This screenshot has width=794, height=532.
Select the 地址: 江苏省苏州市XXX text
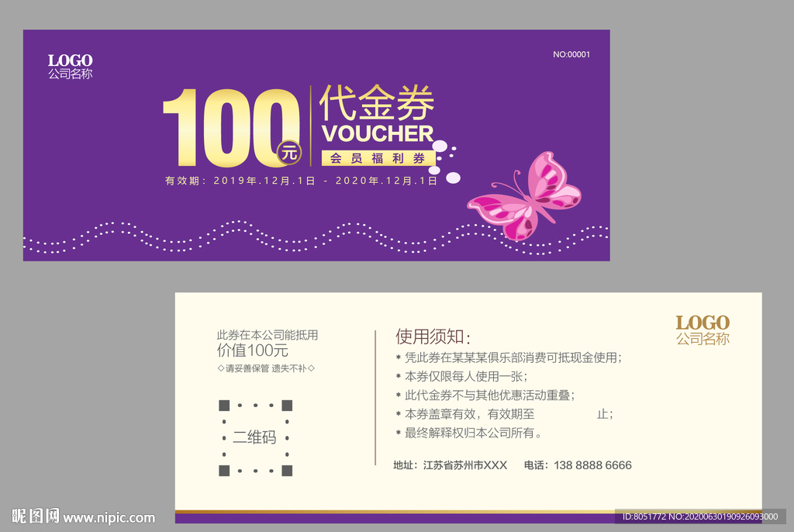coord(451,465)
